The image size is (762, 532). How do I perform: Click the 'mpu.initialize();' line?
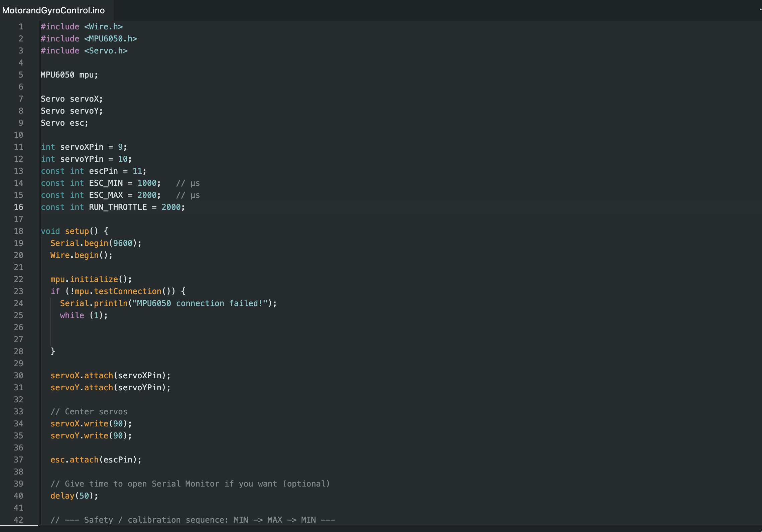tap(91, 279)
